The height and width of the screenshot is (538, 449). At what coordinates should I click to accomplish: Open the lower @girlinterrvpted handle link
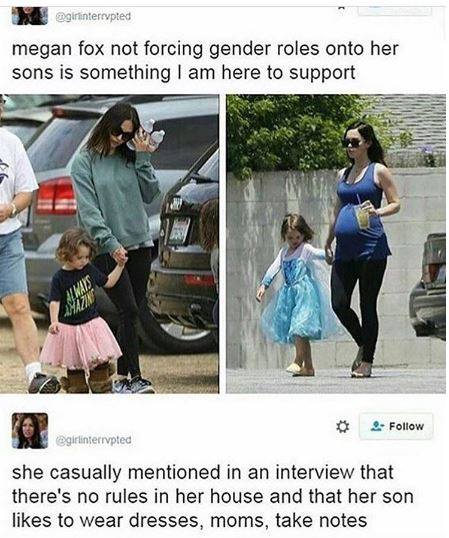point(93,440)
